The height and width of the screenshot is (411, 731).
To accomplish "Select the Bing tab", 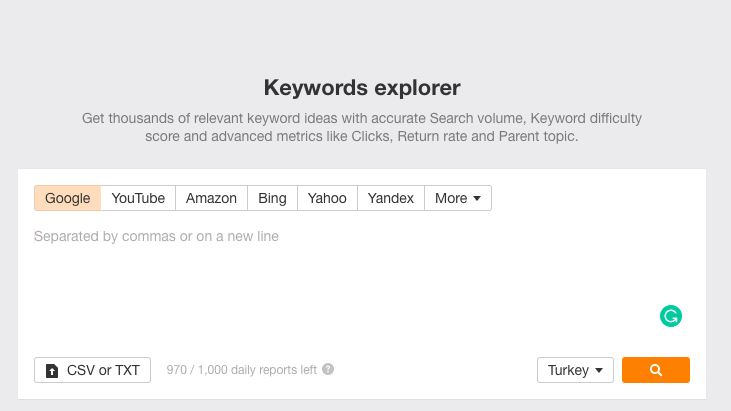I will tap(272, 198).
